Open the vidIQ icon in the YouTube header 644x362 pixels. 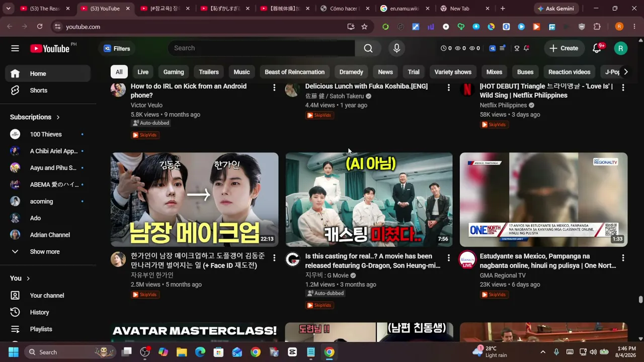pos(493,48)
